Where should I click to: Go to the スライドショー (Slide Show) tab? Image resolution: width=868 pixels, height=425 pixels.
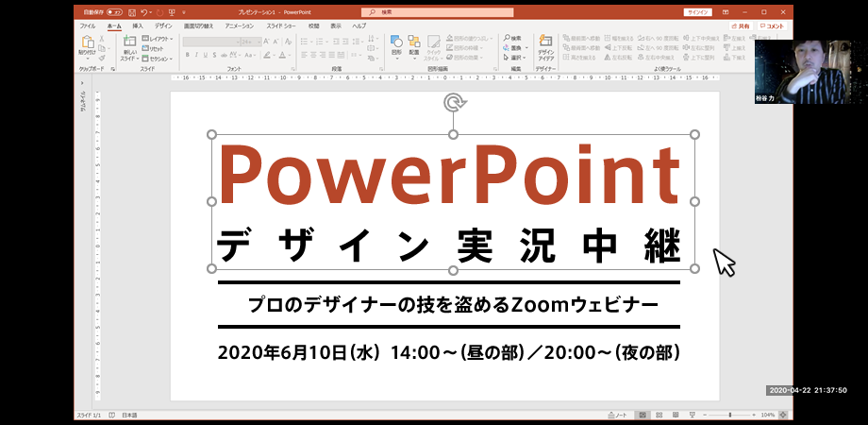tap(282, 26)
